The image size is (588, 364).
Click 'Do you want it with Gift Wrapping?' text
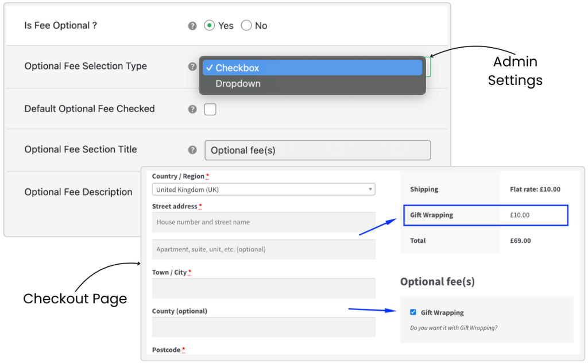point(454,328)
